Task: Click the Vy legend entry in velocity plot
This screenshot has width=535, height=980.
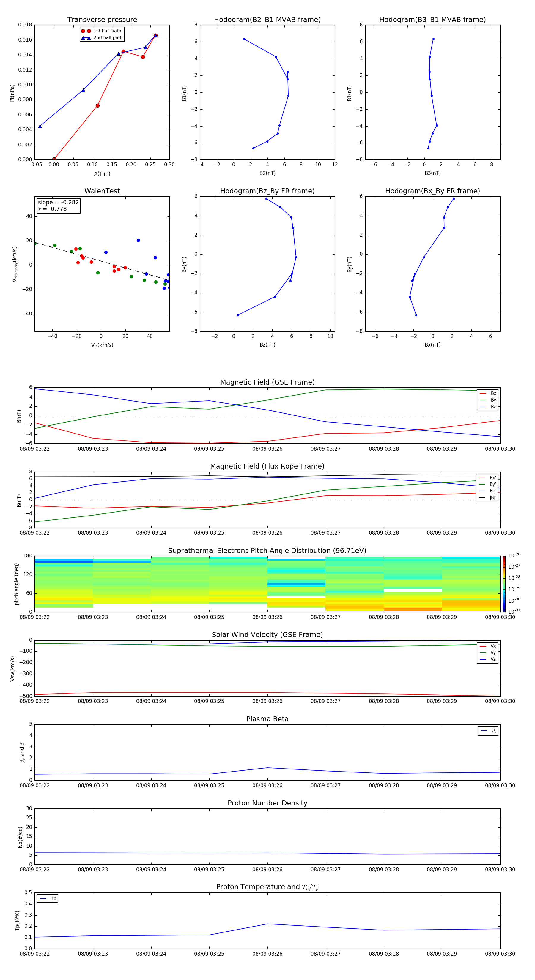Action: click(x=488, y=652)
